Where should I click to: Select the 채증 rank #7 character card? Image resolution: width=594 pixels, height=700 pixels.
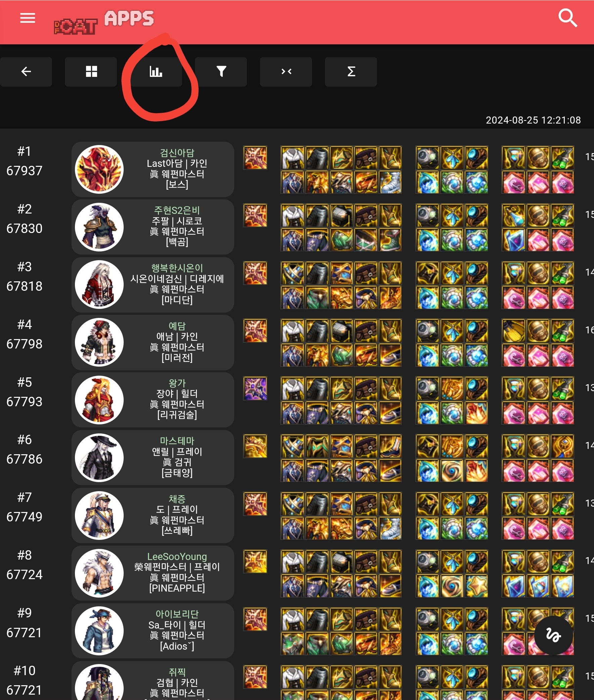coord(153,515)
